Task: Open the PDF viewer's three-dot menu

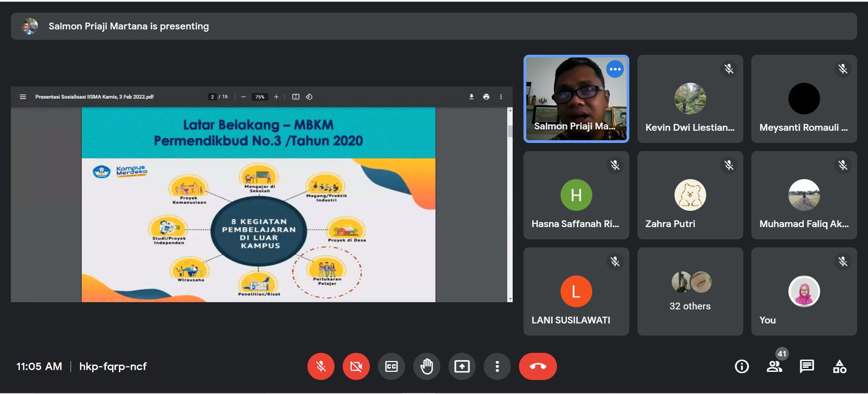Action: 500,97
